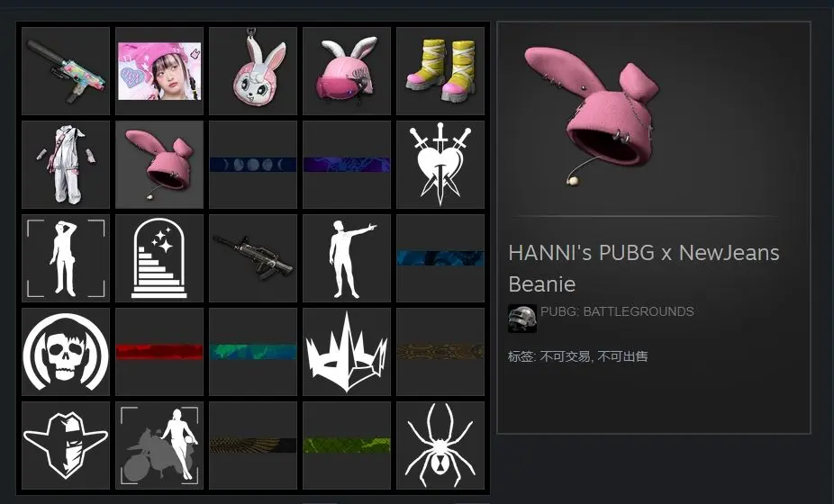Select the spider emblem icon

click(x=440, y=445)
